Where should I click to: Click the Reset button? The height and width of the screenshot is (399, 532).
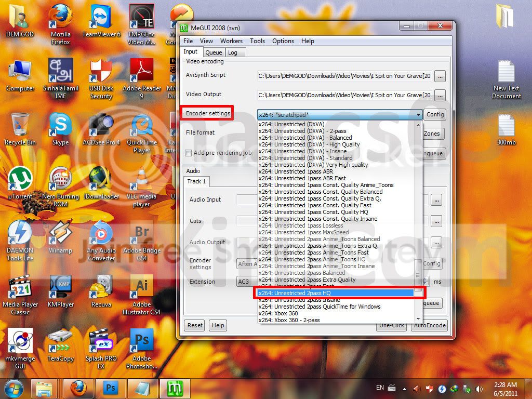[x=195, y=325]
